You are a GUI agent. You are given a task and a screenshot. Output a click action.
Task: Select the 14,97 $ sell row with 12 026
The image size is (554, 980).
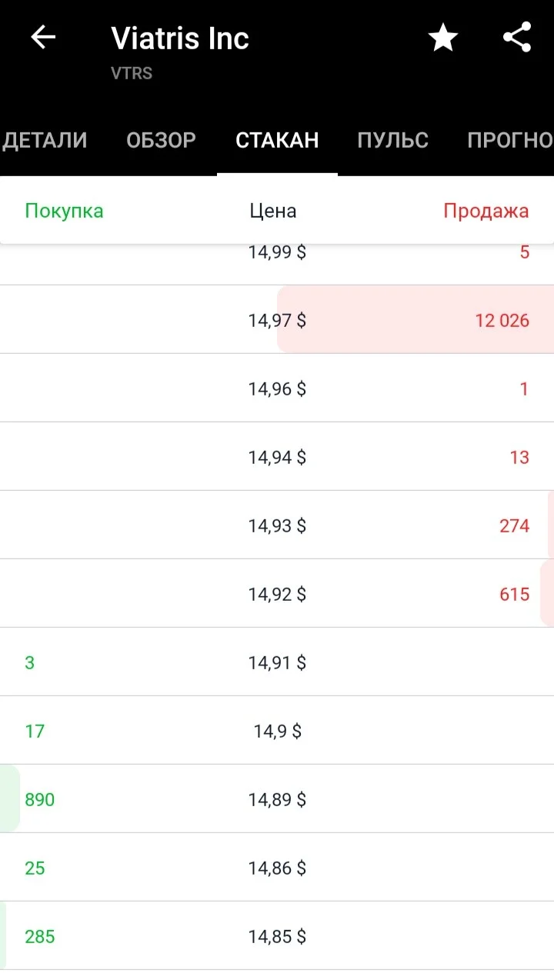point(277,320)
